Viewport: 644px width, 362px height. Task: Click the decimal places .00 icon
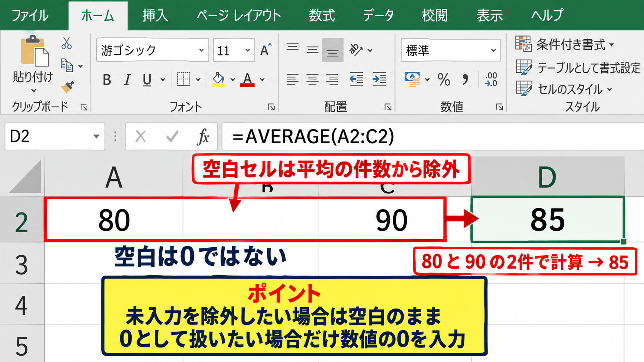click(491, 79)
